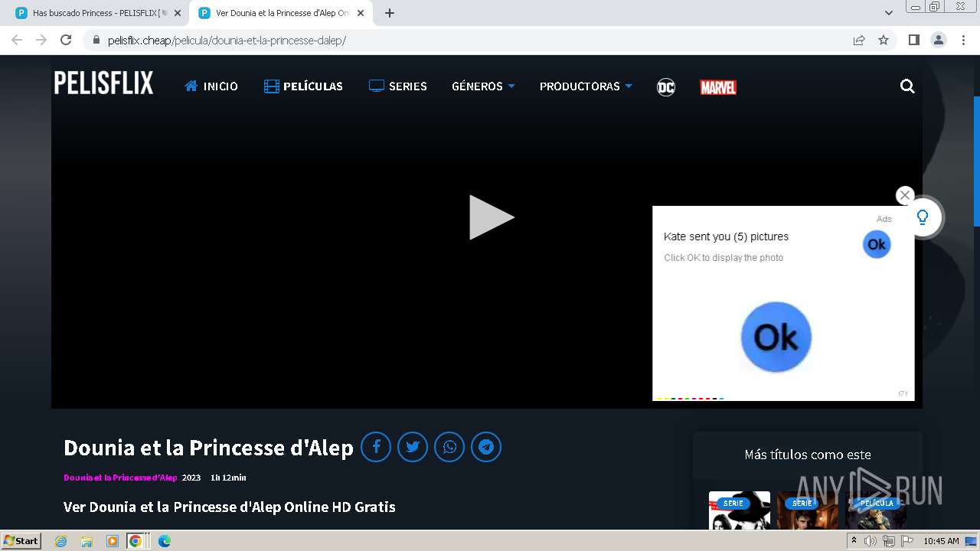Share on Telegram icon
The width and height of the screenshot is (980, 551).
coord(486,447)
